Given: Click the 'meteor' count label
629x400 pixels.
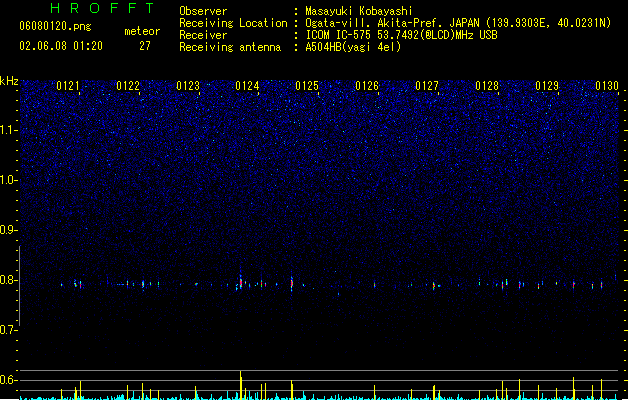Looking at the screenshot, I should click(142, 31).
